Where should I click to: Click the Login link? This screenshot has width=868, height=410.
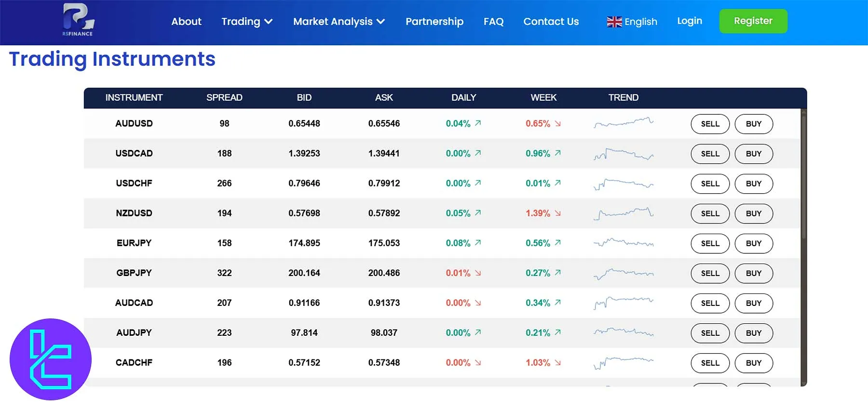[x=689, y=21]
